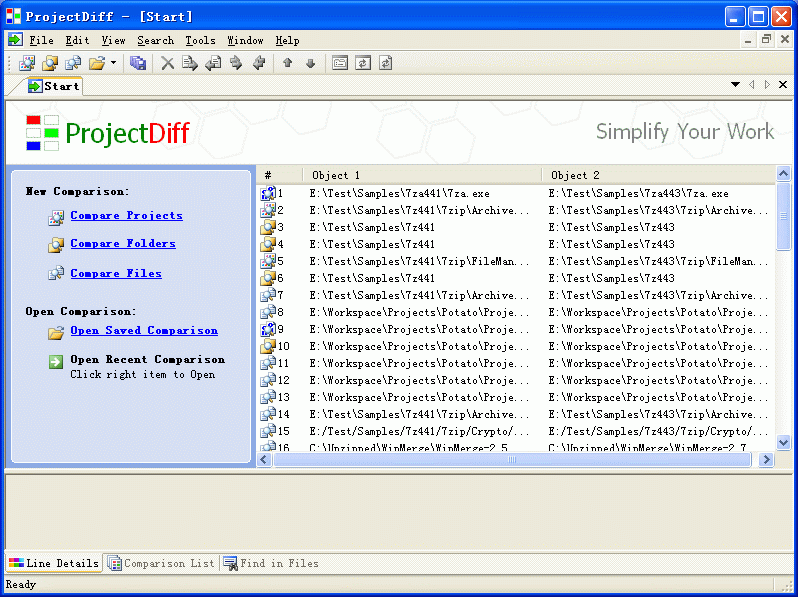The height and width of the screenshot is (597, 798).
Task: Click the icon beside Compare Folders link
Action: (x=56, y=245)
